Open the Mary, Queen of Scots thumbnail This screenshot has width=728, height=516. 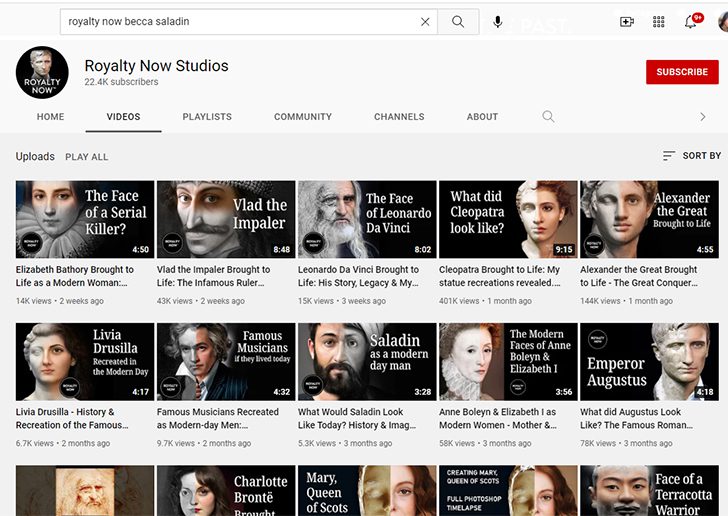367,490
